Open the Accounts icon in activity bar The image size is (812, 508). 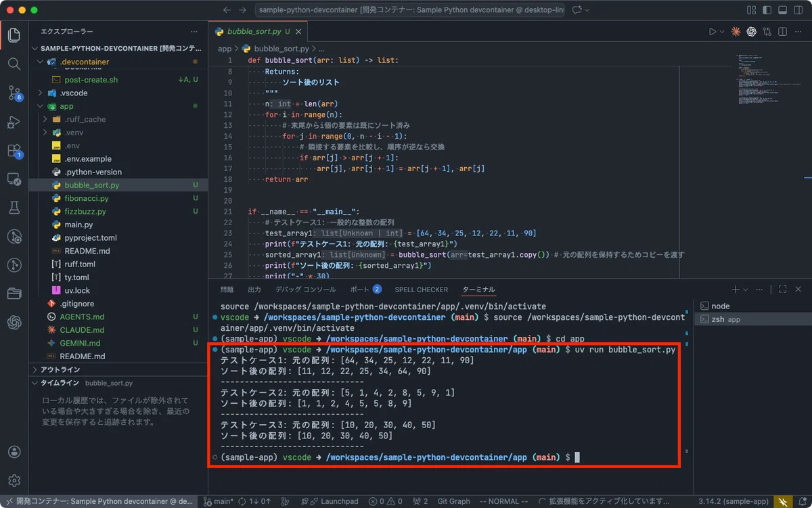pos(14,452)
